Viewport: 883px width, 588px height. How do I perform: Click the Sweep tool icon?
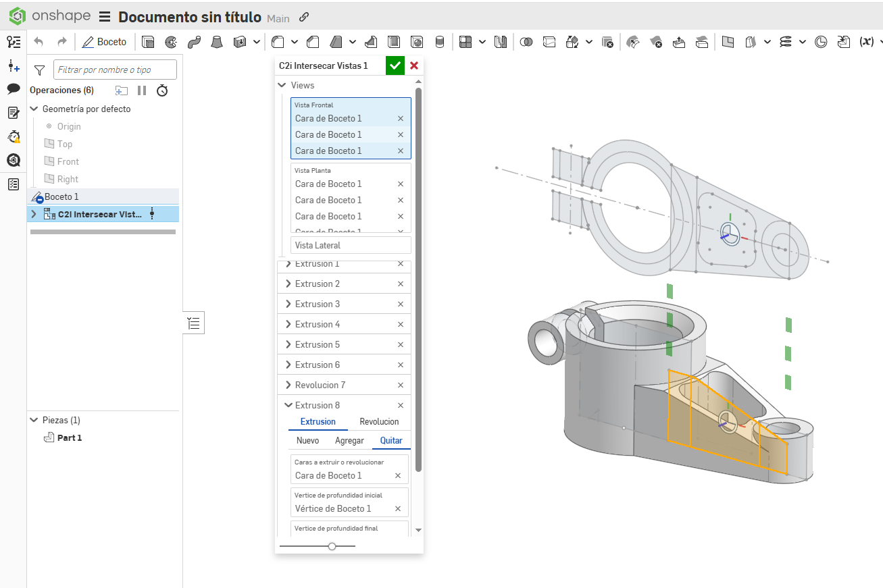coord(194,42)
